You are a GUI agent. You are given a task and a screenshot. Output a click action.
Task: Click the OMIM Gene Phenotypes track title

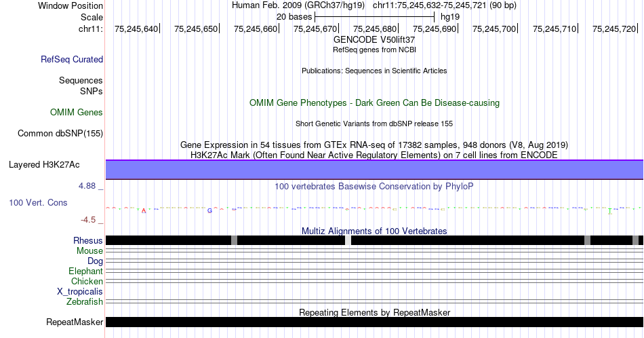(374, 102)
